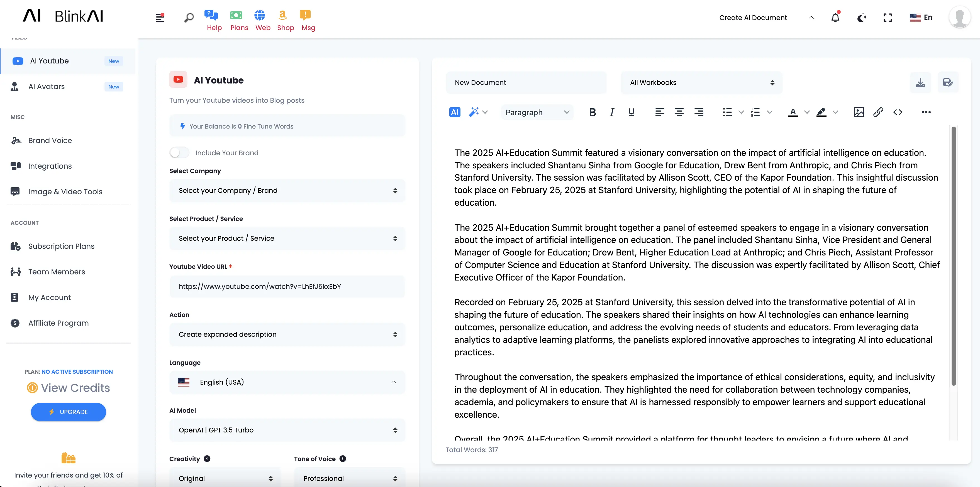
Task: Toggle italic formatting in editor
Action: click(612, 112)
